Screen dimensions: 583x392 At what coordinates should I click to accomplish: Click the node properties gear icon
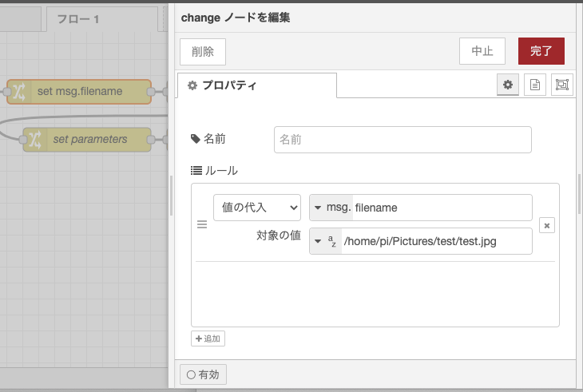coord(508,85)
